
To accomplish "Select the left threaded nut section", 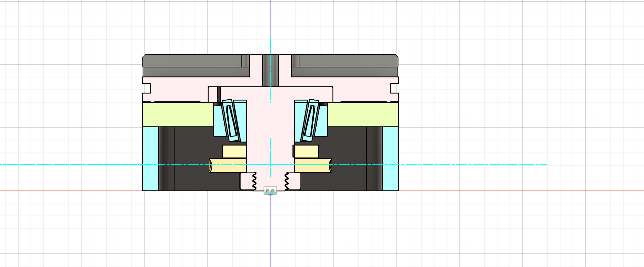I will [248, 181].
